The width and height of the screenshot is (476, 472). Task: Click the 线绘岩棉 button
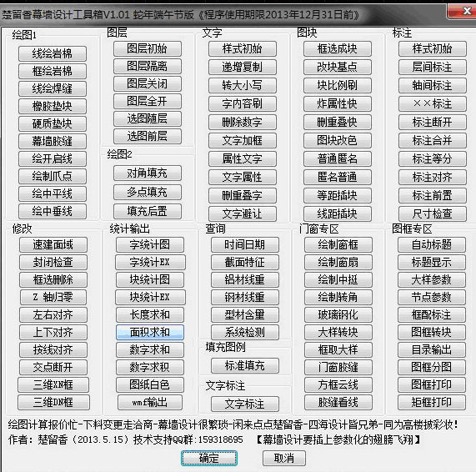coord(53,53)
